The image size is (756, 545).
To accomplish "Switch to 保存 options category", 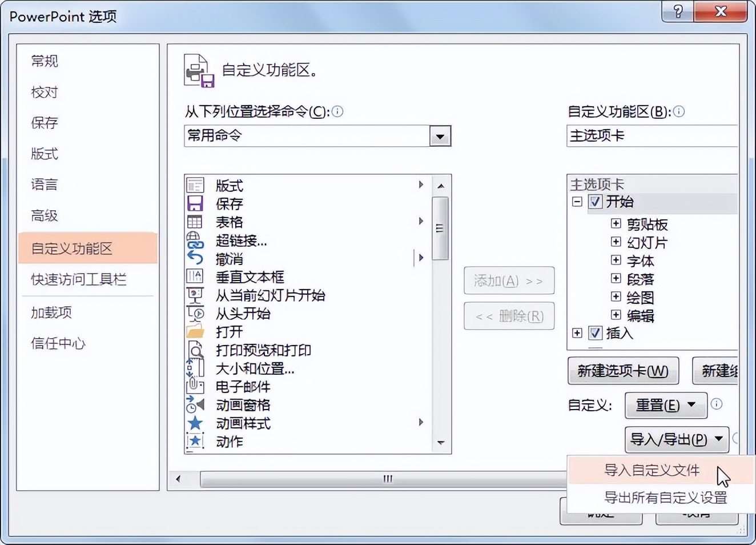I will [87, 123].
